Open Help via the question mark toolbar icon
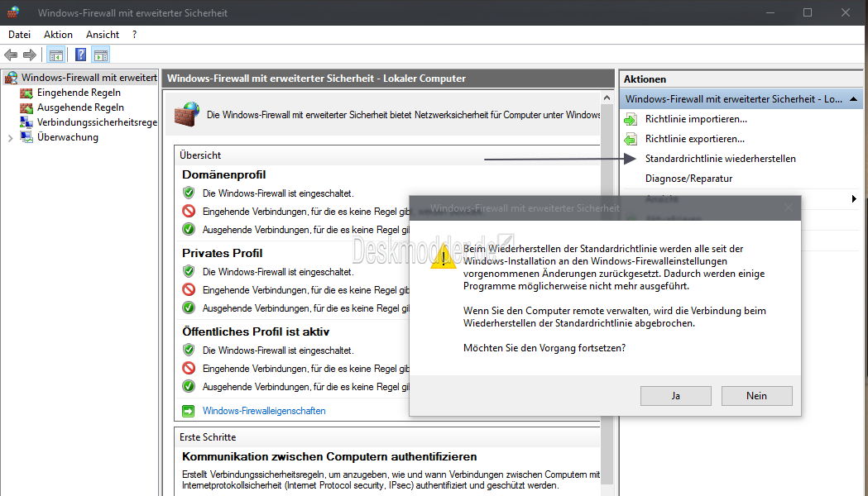The height and width of the screenshot is (496, 868). coord(80,55)
